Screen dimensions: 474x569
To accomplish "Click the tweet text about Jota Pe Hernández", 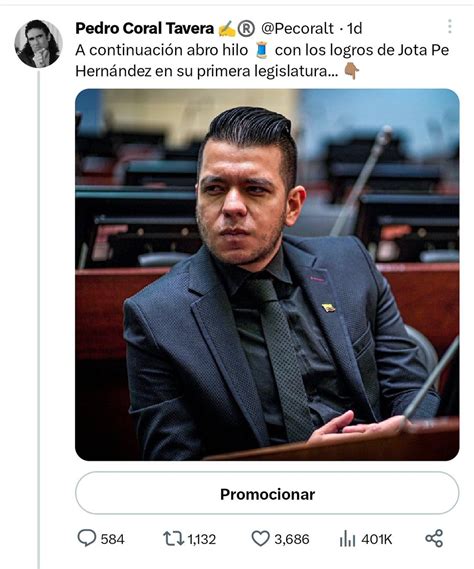I will [x=262, y=61].
